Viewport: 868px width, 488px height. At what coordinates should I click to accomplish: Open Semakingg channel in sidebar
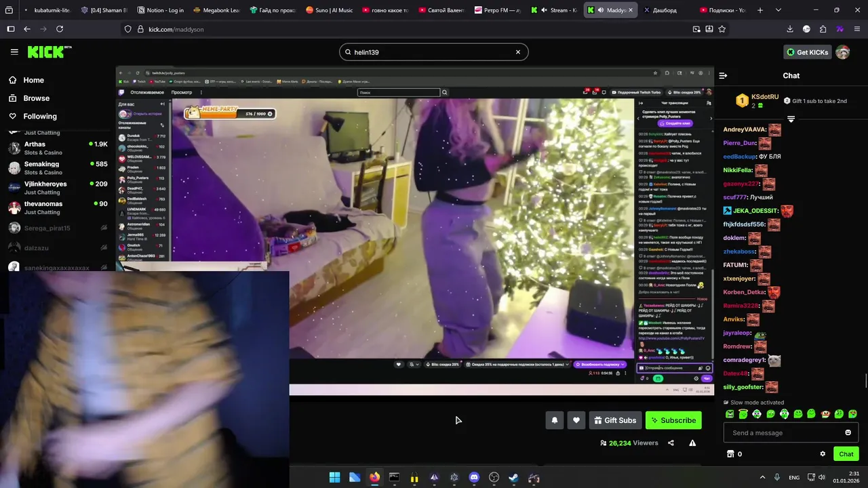[x=58, y=167]
